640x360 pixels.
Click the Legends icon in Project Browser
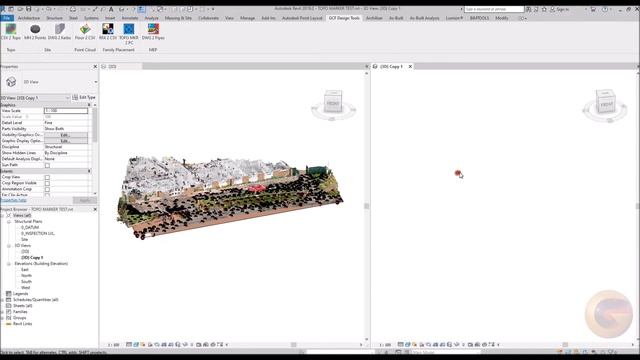click(x=9, y=293)
